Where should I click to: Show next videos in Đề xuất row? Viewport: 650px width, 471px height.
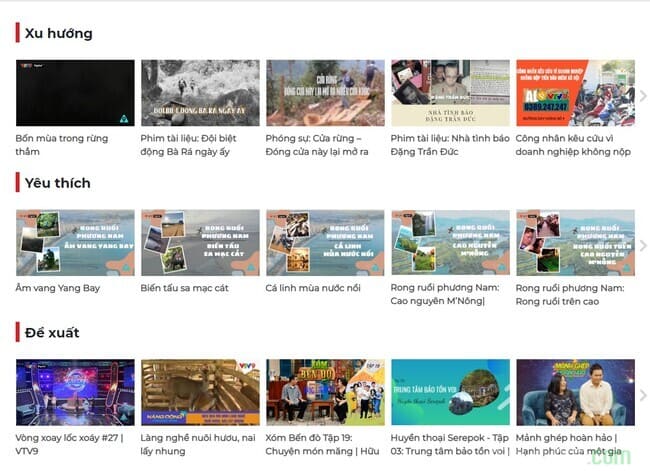(x=643, y=395)
